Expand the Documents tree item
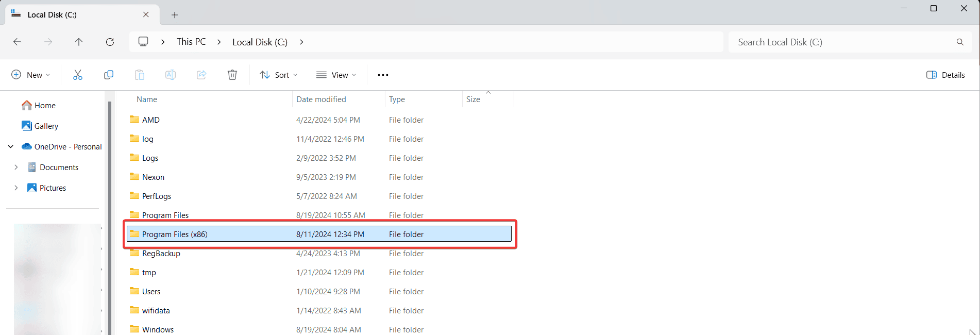 pyautogui.click(x=16, y=167)
